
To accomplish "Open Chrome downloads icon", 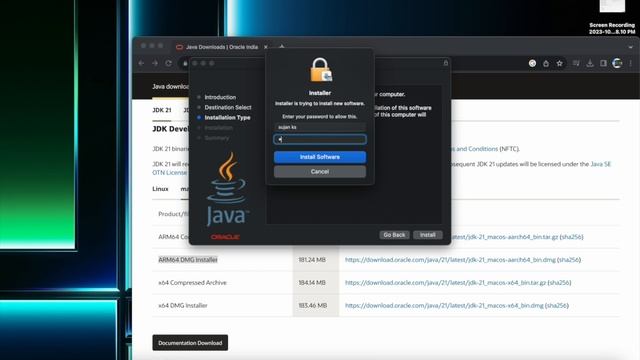I will click(590, 63).
